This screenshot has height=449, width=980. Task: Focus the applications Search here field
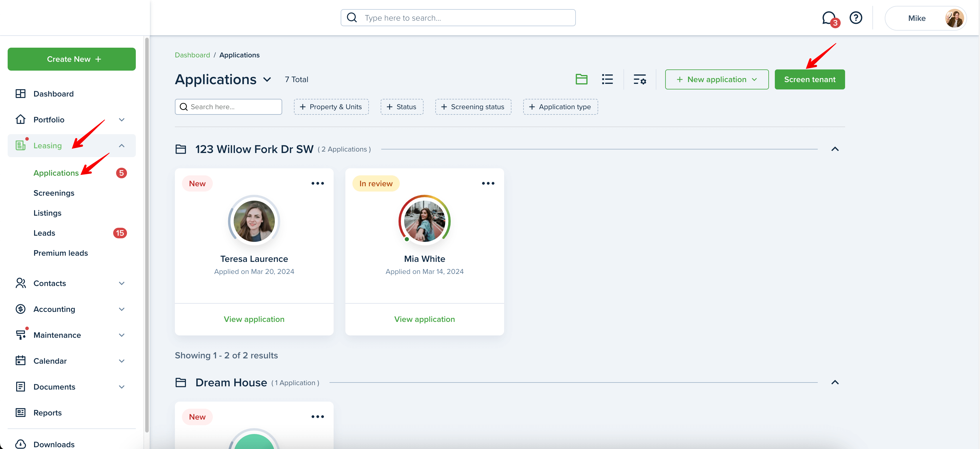click(x=228, y=107)
